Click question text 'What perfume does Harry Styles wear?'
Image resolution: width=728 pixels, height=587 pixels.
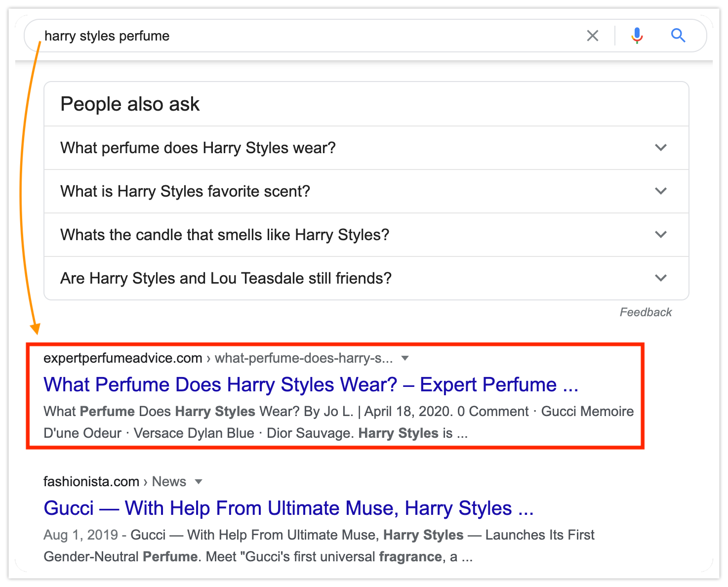pos(198,148)
